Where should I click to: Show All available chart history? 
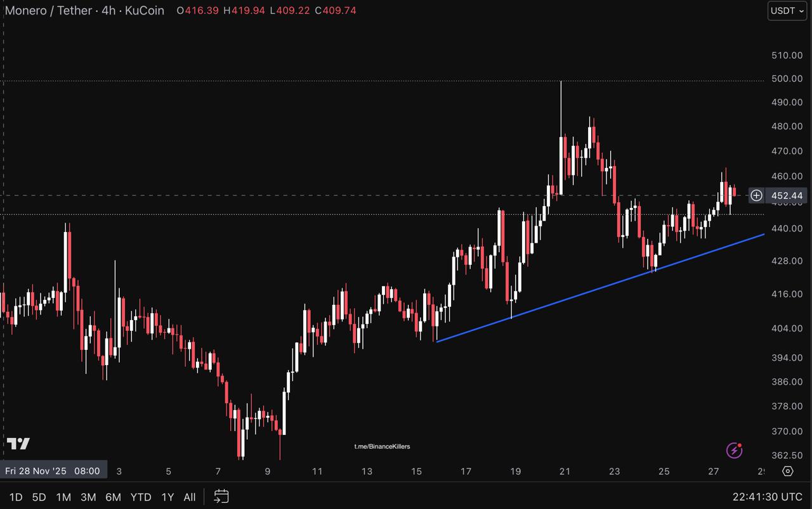[189, 497]
